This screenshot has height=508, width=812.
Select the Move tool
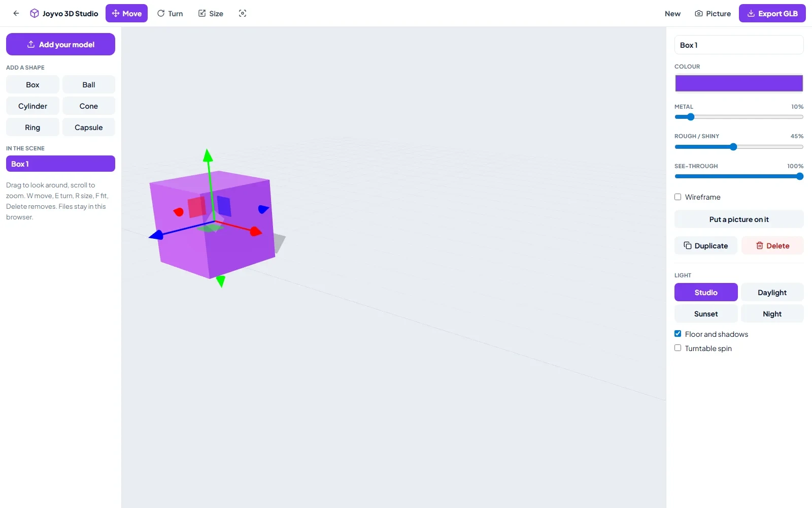126,13
